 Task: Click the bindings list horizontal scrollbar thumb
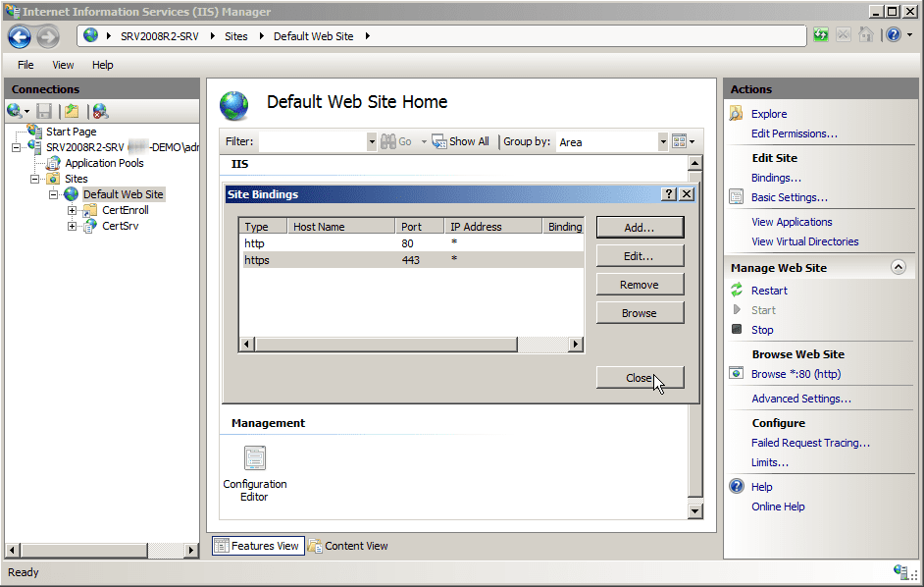point(386,344)
